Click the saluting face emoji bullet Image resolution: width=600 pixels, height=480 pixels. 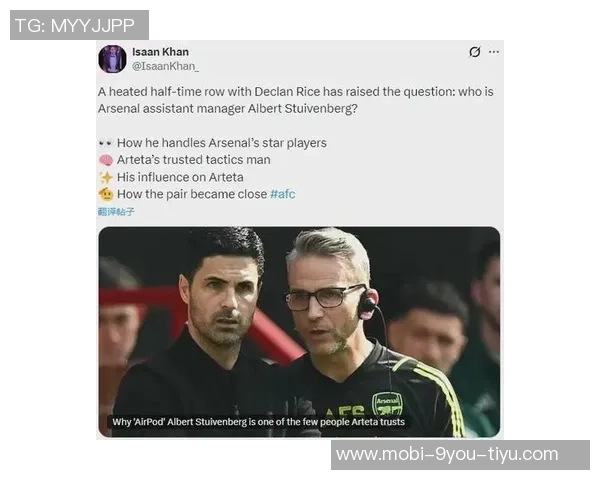click(106, 194)
